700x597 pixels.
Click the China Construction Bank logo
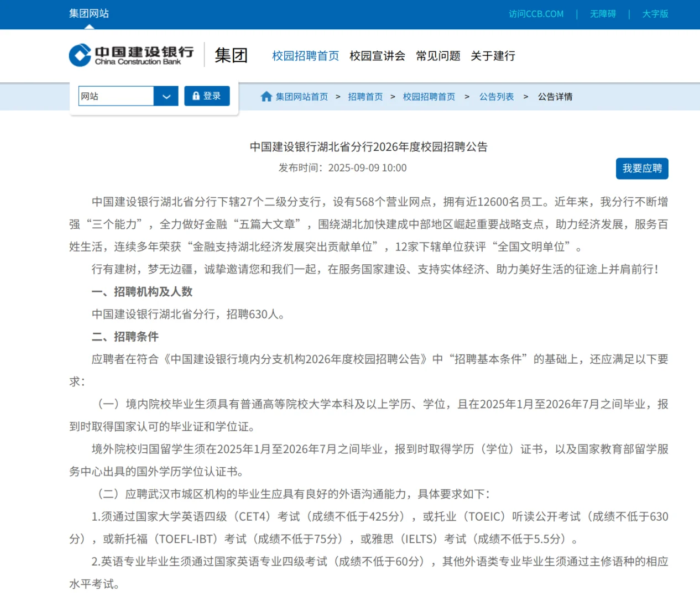131,55
